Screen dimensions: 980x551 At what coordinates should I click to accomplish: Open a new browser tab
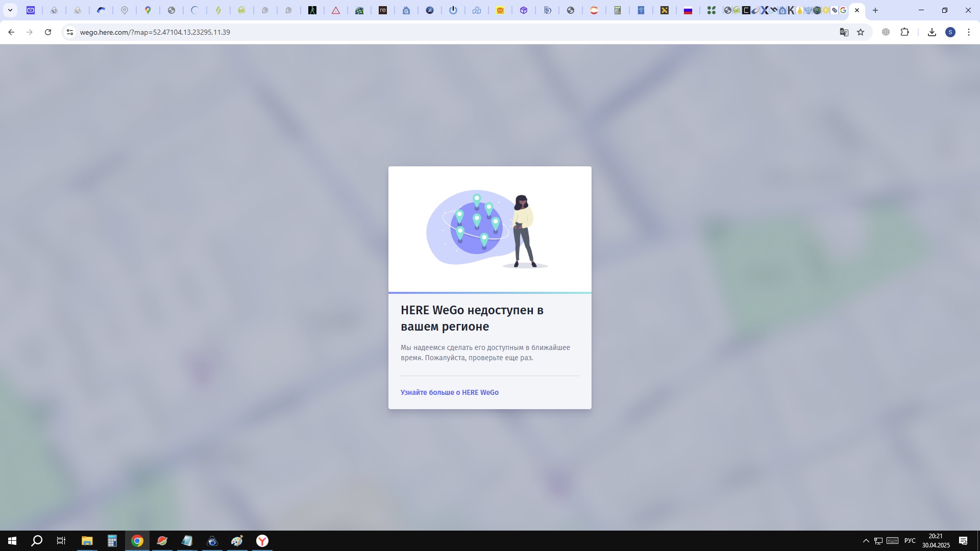(875, 10)
